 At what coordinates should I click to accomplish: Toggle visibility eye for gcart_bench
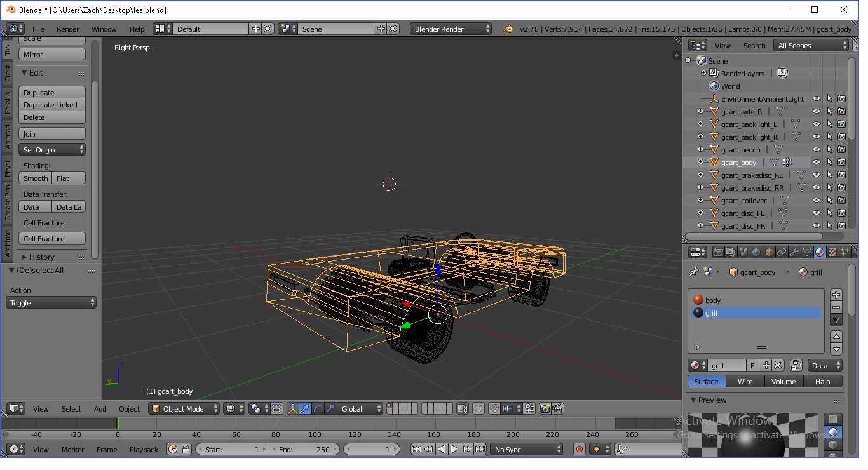pyautogui.click(x=817, y=150)
